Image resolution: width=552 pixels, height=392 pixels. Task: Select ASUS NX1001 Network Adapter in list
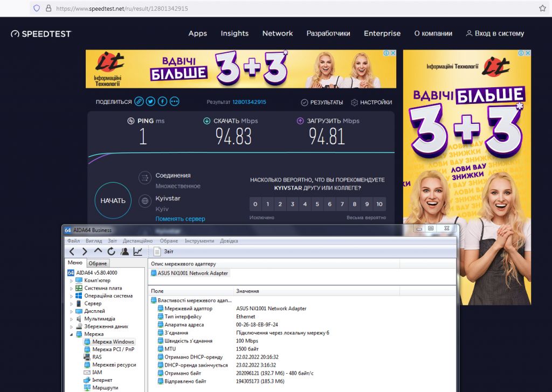pyautogui.click(x=189, y=273)
